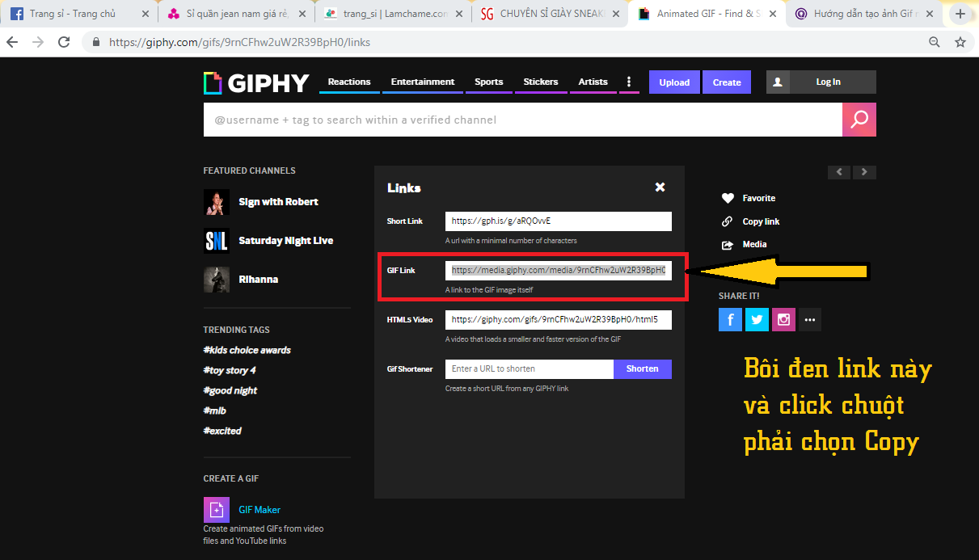Open the Stickers category

(541, 82)
